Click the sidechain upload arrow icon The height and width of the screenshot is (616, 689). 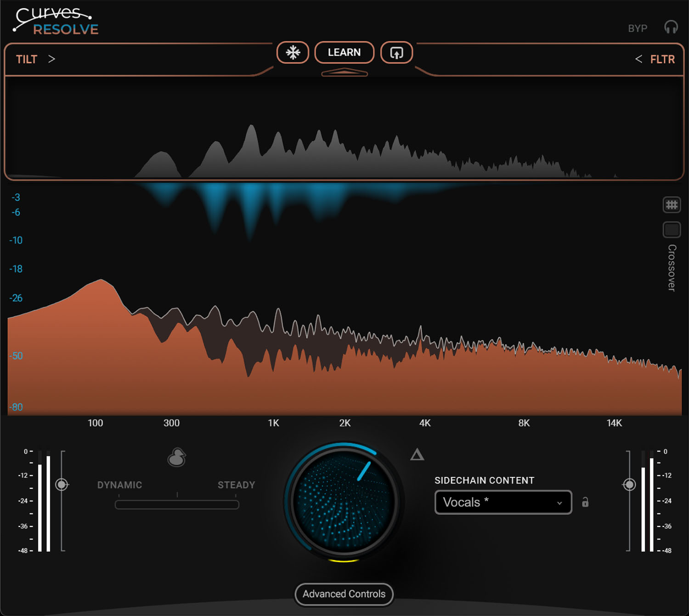pos(396,52)
